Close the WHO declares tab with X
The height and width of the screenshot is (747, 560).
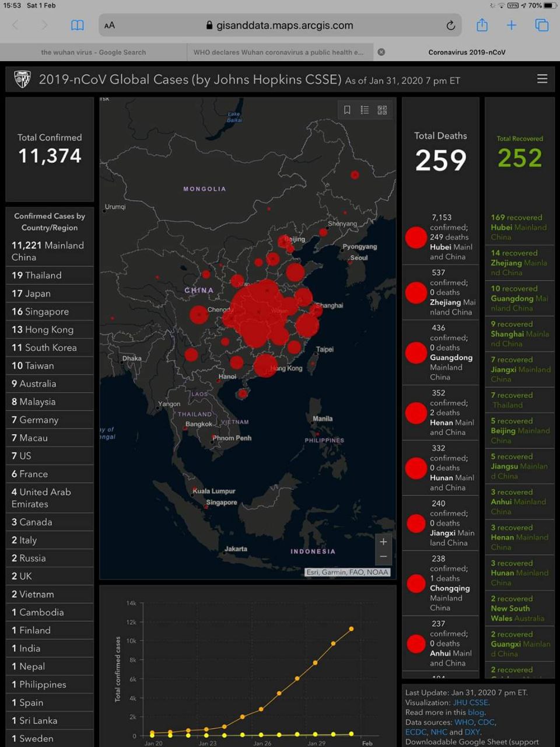click(381, 52)
